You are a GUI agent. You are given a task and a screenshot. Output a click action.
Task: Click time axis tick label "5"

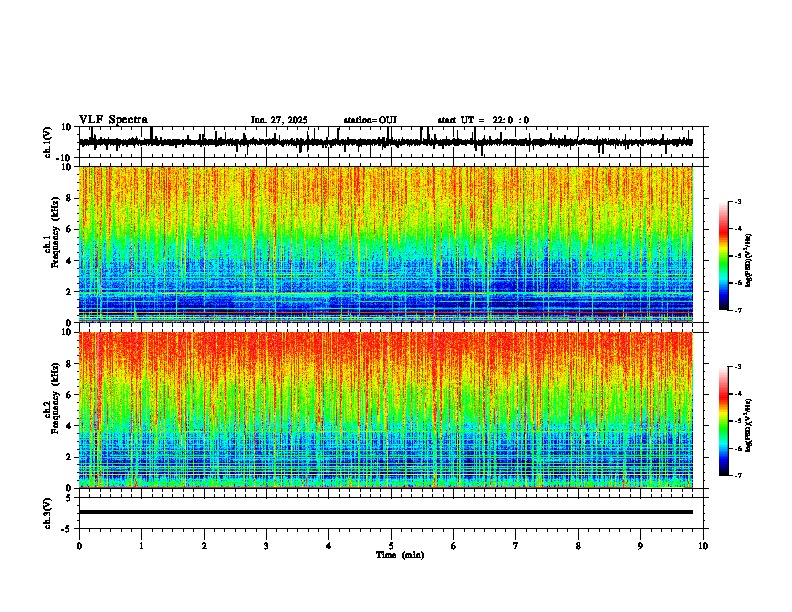click(x=391, y=546)
